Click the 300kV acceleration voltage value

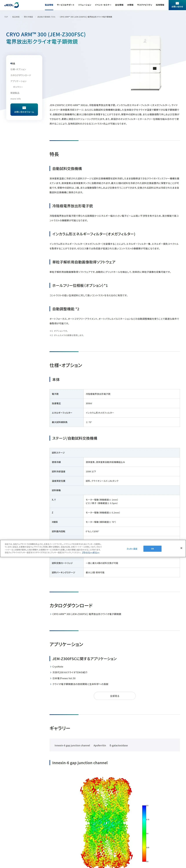[89, 403]
